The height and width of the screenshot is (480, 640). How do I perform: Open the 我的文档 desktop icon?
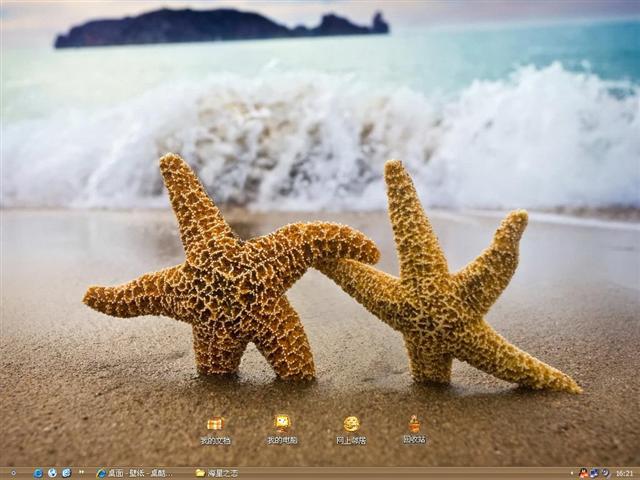tap(215, 430)
